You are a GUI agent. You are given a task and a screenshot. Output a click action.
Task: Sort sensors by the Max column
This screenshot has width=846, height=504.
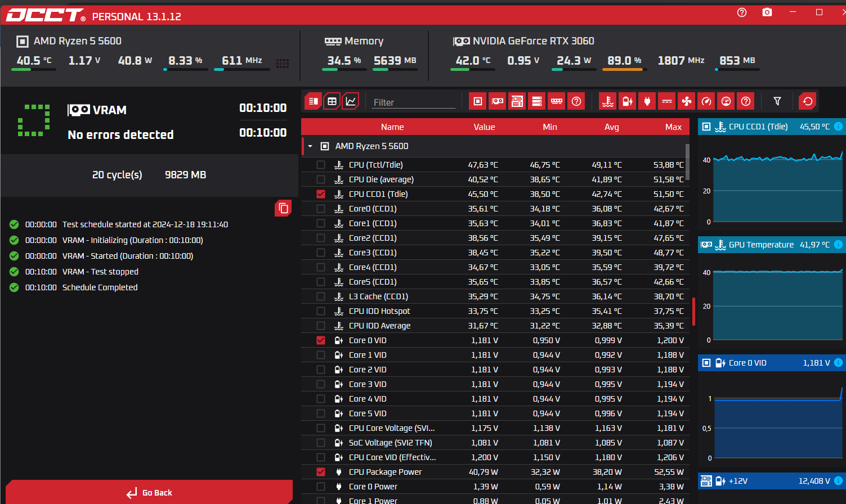pyautogui.click(x=673, y=127)
